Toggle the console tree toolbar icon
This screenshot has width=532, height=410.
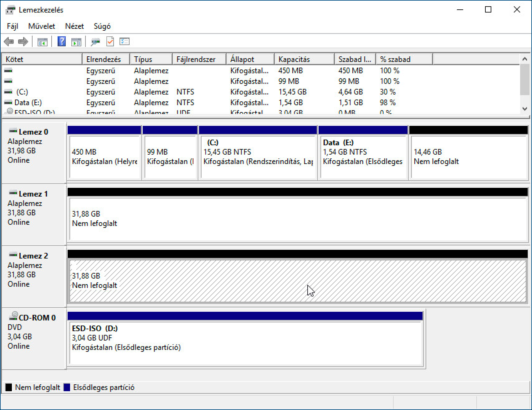tap(42, 42)
